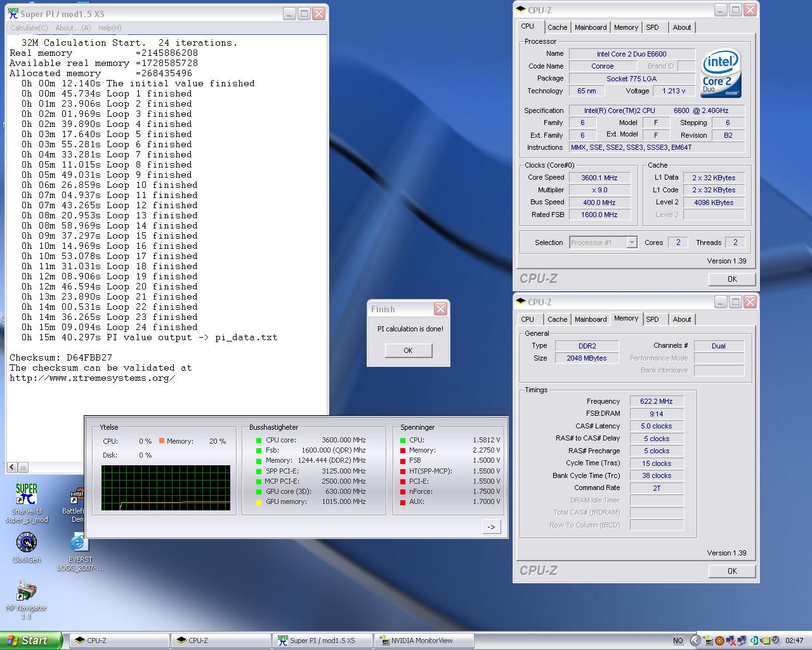Click the NO language indicator on taskbar
This screenshot has width=812, height=650.
(x=678, y=640)
